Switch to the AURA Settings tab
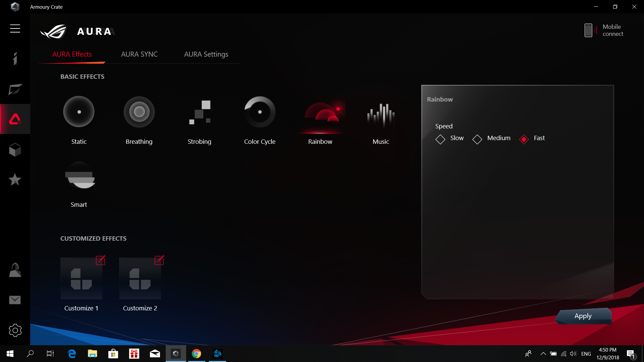644x362 pixels. click(206, 54)
